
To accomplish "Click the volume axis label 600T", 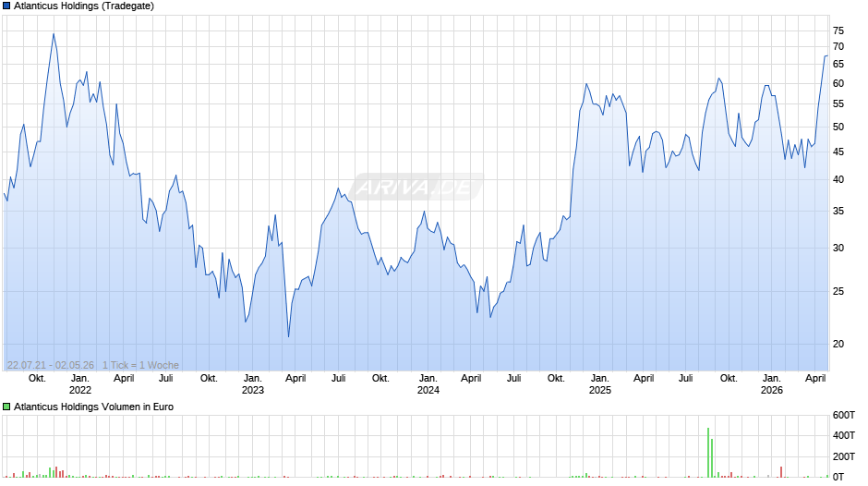I will [x=844, y=416].
